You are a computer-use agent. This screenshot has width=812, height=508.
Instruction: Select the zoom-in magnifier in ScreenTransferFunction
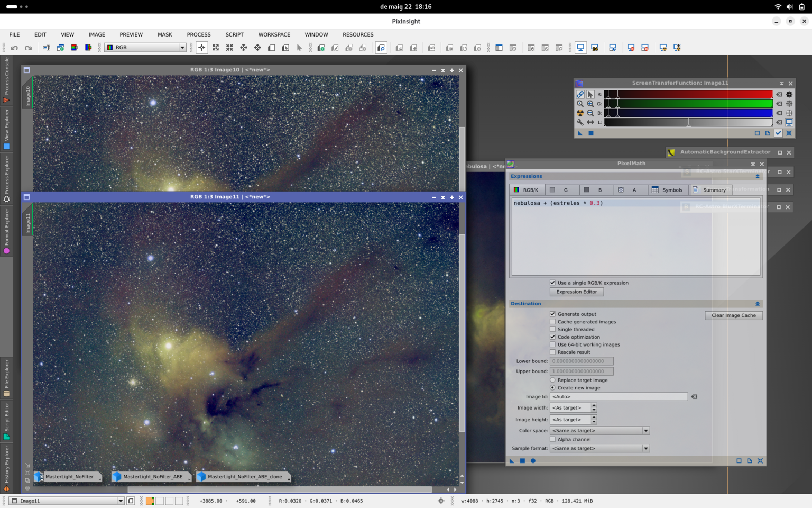[x=590, y=104]
